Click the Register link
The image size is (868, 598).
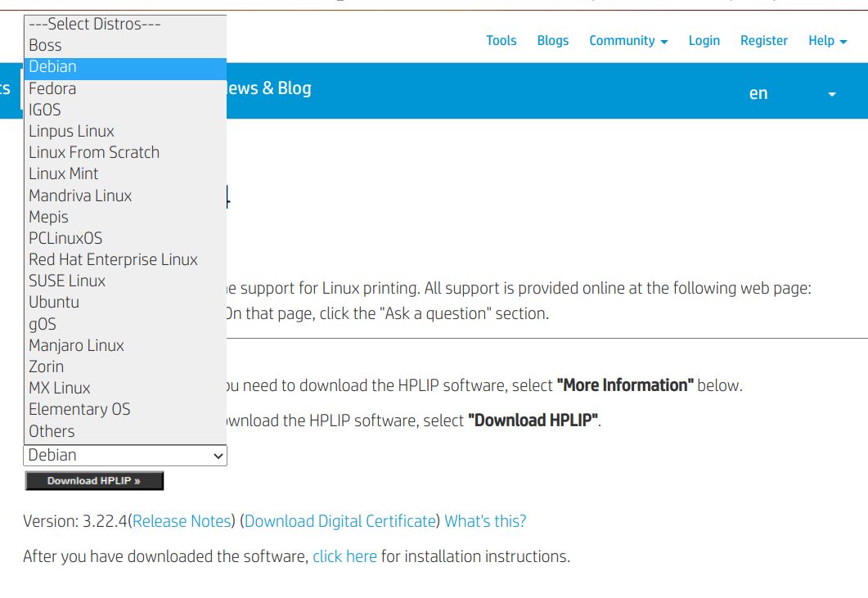[x=764, y=41]
